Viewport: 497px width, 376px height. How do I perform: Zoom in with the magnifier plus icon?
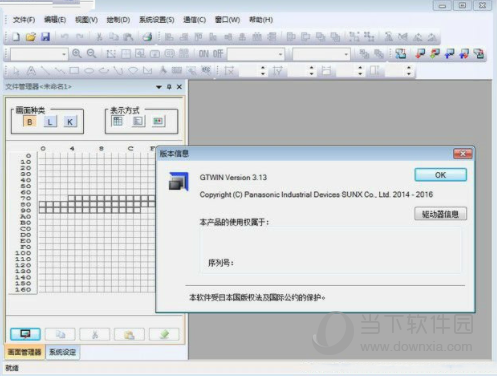[x=77, y=54]
